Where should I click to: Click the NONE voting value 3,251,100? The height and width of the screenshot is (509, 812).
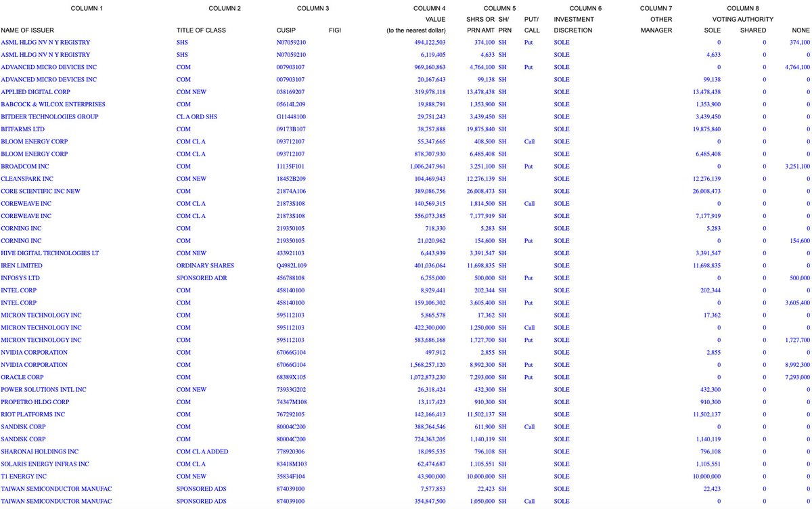(x=797, y=166)
